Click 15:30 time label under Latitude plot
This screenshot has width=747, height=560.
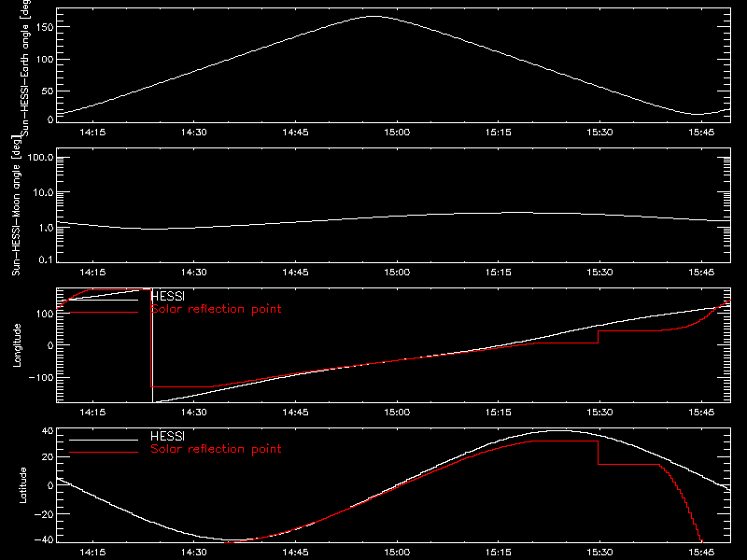pyautogui.click(x=599, y=553)
